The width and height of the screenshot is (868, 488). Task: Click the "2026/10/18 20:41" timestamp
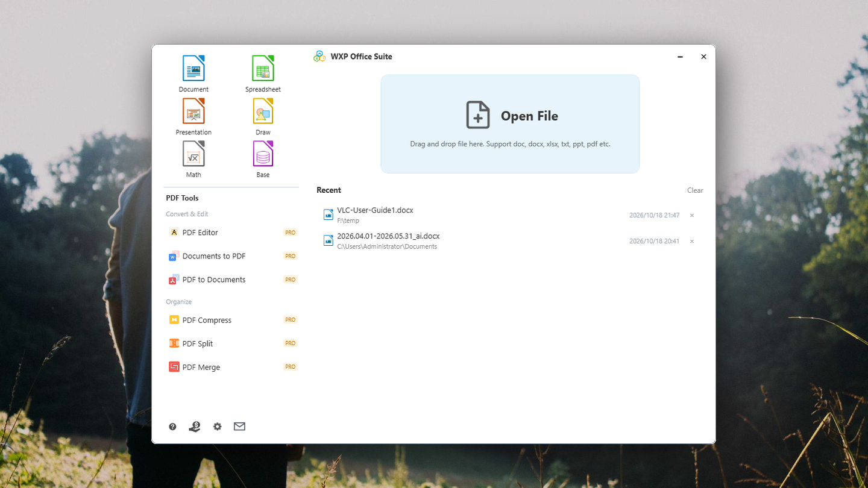pos(654,242)
